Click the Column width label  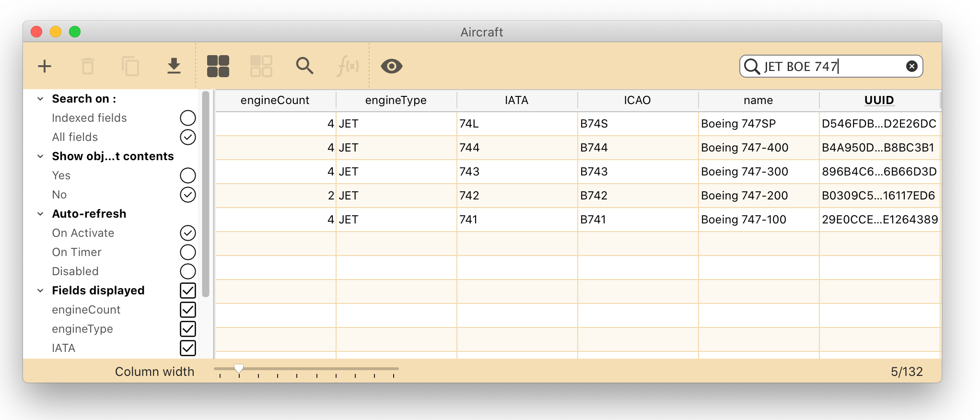[154, 372]
